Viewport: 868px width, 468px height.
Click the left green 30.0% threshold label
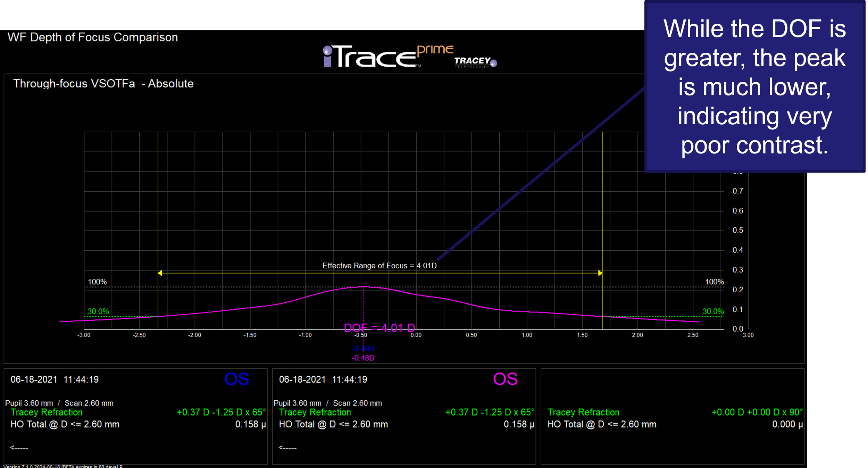pos(98,311)
